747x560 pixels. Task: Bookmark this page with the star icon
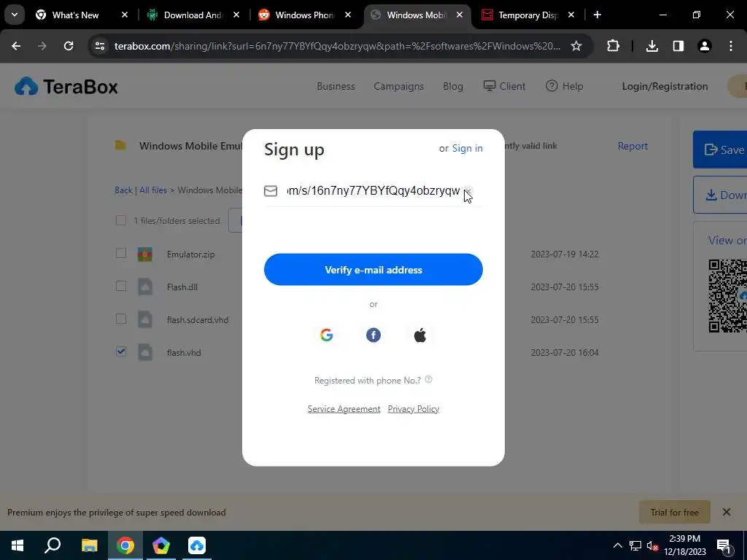576,46
